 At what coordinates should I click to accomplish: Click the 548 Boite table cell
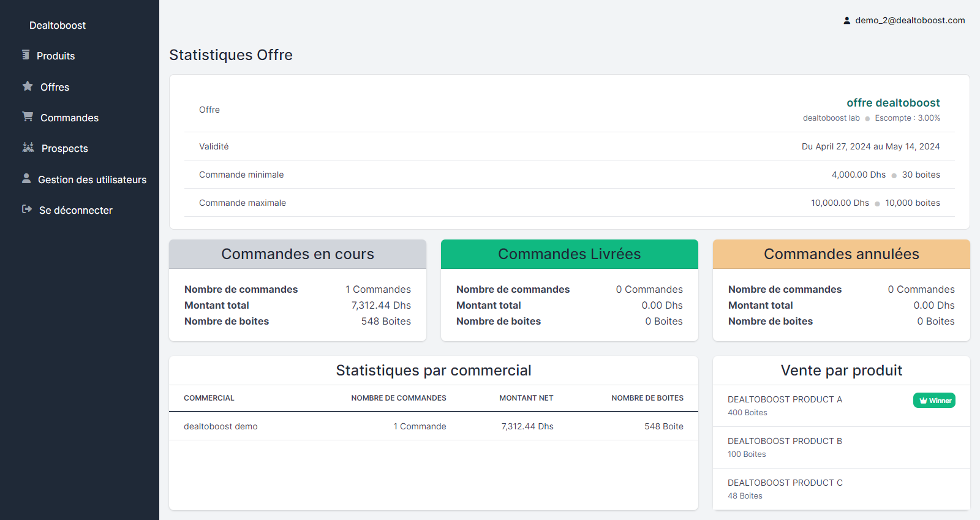pyautogui.click(x=664, y=426)
